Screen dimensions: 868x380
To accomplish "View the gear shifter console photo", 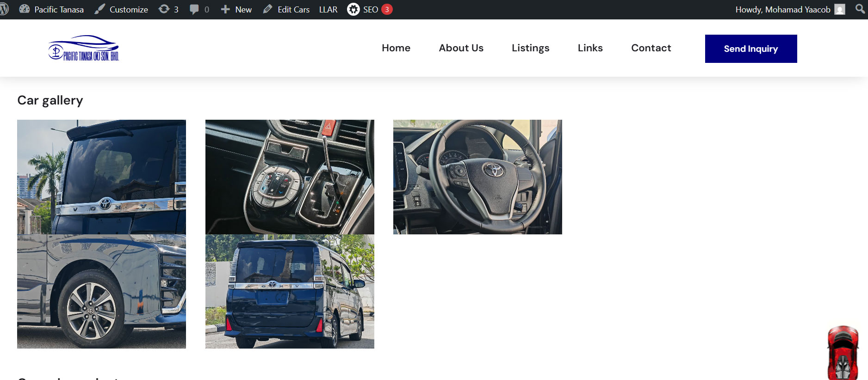I will pos(290,177).
